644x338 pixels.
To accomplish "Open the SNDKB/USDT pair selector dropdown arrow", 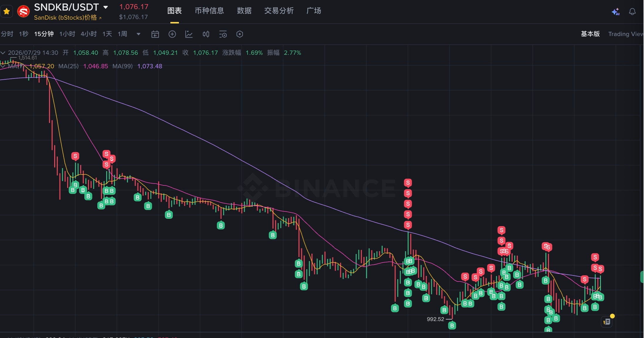I will tap(106, 7).
